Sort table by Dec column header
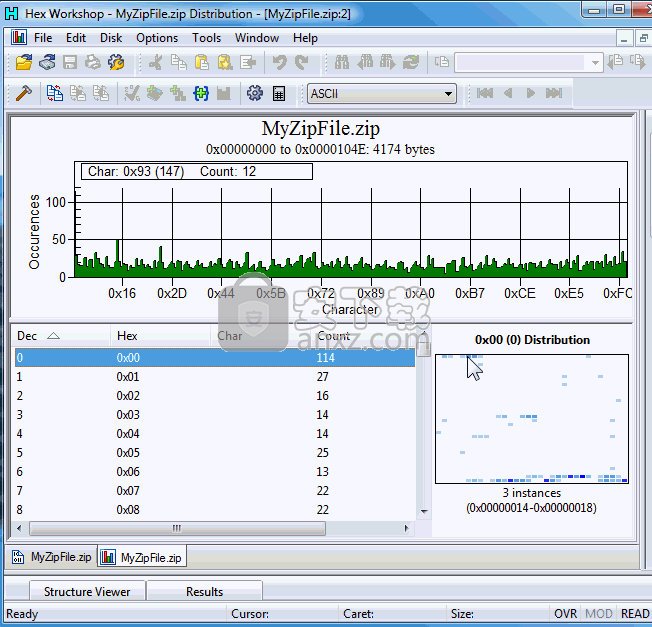The height and width of the screenshot is (627, 652). (x=62, y=336)
